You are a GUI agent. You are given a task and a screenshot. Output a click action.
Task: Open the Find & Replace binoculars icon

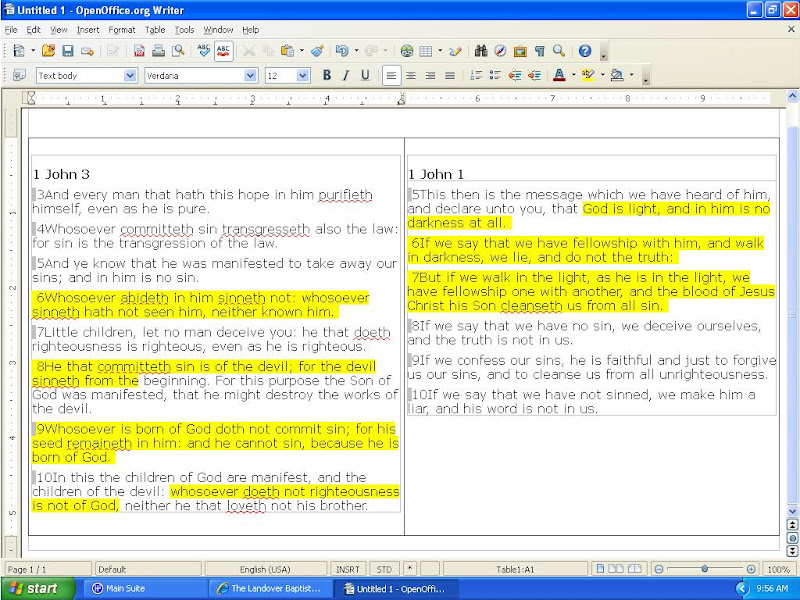click(x=481, y=51)
